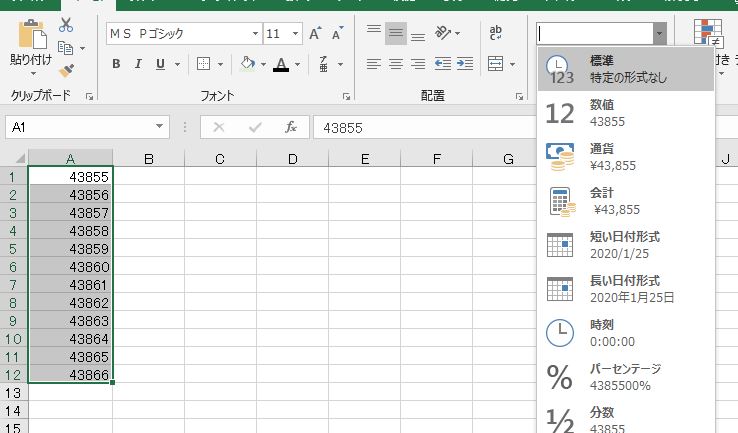The image size is (738, 433).
Task: Toggle bold formatting
Action: point(116,64)
